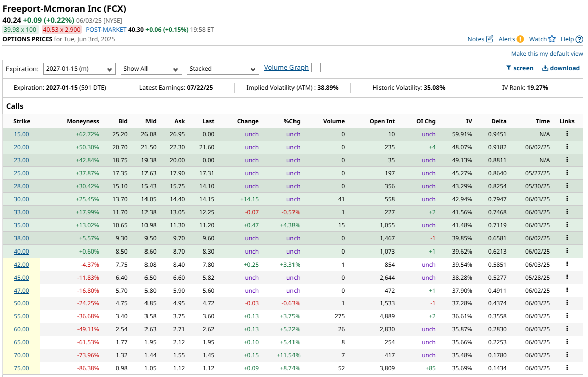The width and height of the screenshot is (588, 377).
Task: Open links menu for 55.00 strike row
Action: click(567, 316)
